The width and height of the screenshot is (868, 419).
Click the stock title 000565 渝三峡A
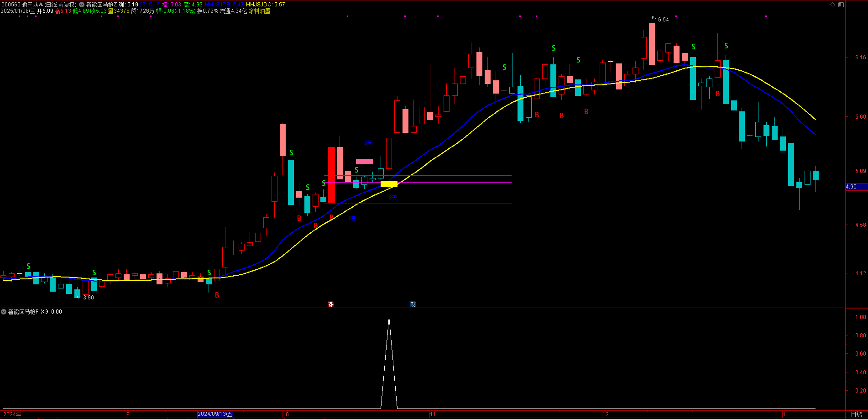[x=22, y=5]
